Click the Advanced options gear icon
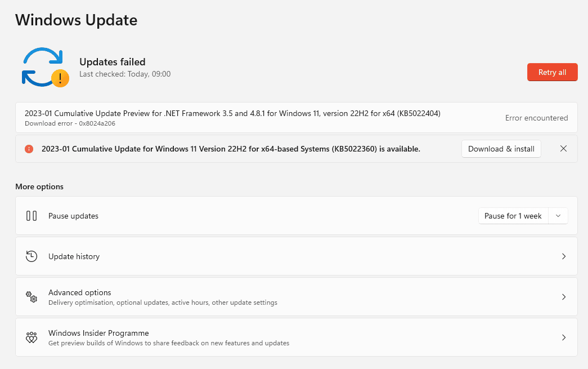Screen dimensions: 588x369 [x=31, y=297]
